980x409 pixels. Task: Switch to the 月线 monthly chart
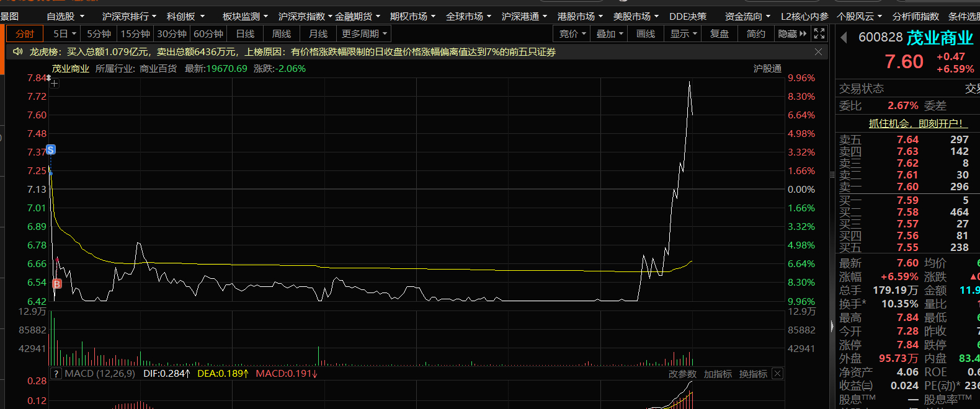(318, 33)
